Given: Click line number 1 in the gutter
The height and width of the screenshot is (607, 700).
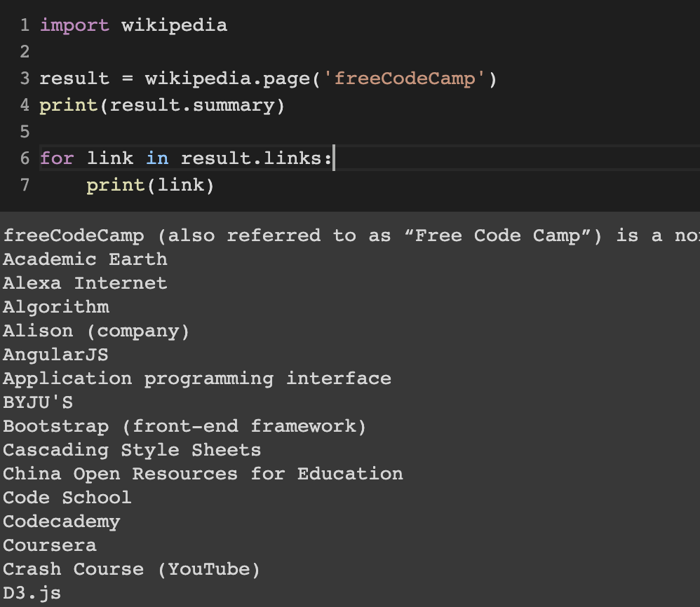Looking at the screenshot, I should point(25,25).
